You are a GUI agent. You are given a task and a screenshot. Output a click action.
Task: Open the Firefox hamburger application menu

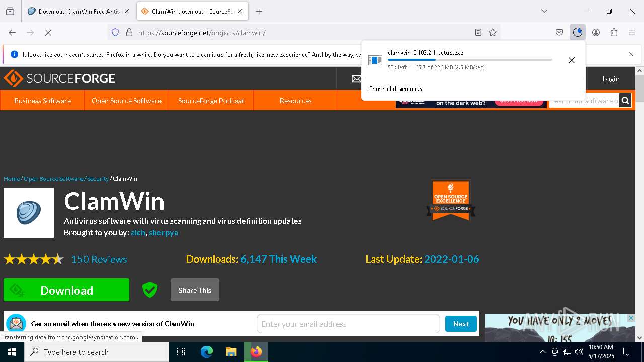tap(632, 32)
